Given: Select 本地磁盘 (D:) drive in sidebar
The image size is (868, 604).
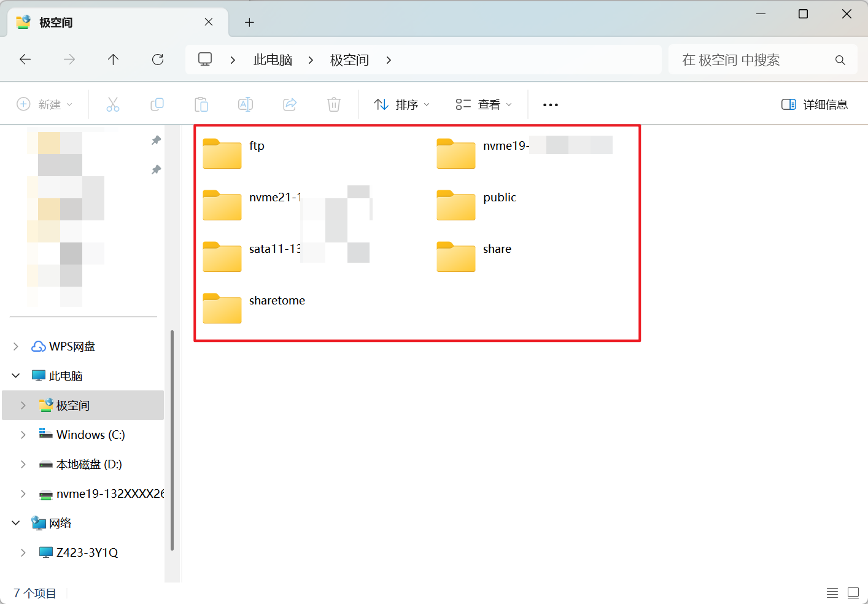Looking at the screenshot, I should [x=89, y=464].
